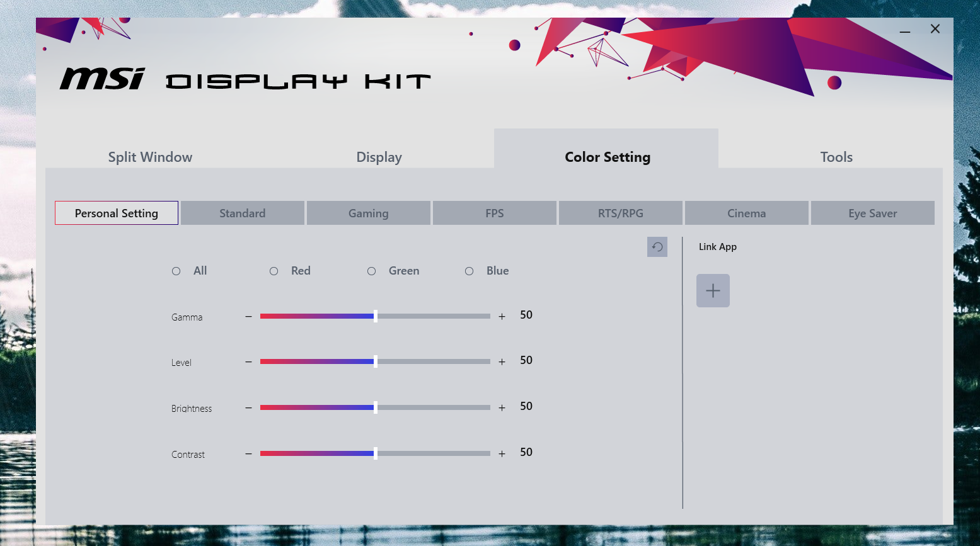The height and width of the screenshot is (546, 980).
Task: Increase Contrast with the plus sign
Action: click(502, 453)
